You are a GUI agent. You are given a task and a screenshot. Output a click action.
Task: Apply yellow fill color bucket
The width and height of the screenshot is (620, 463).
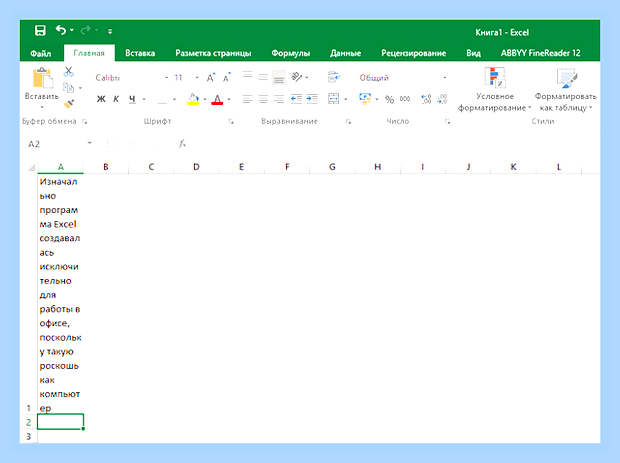(193, 99)
